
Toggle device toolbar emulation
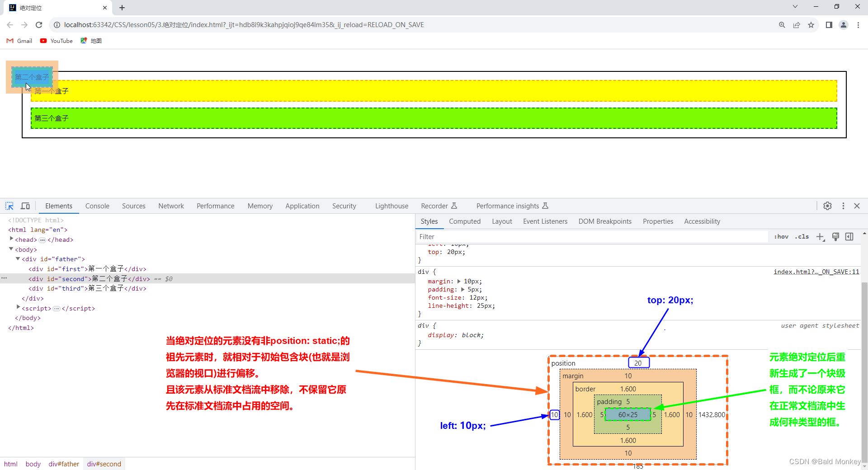click(25, 206)
